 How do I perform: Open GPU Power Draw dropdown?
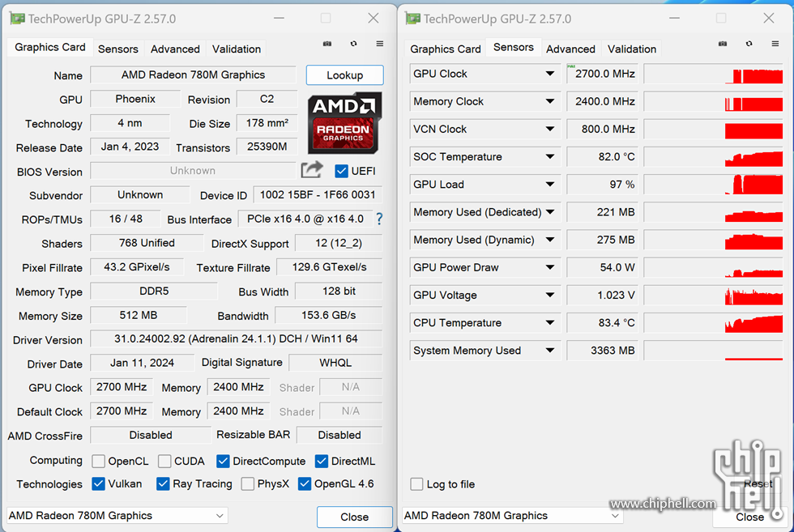click(550, 267)
